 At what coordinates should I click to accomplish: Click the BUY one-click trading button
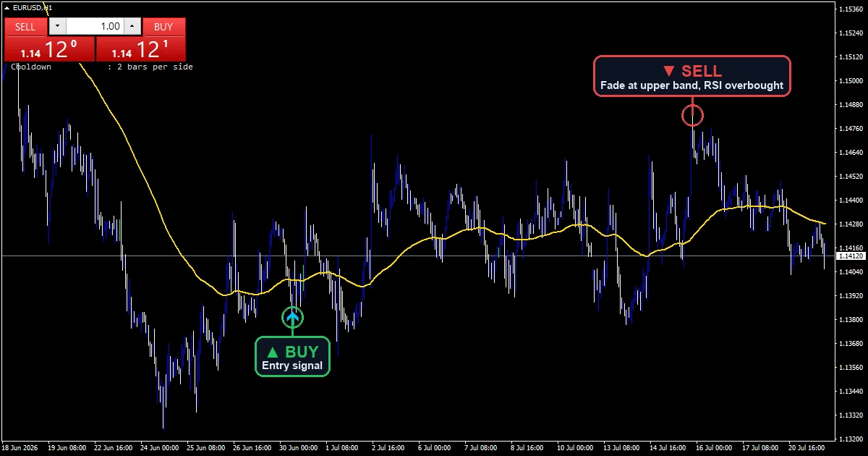tap(164, 27)
